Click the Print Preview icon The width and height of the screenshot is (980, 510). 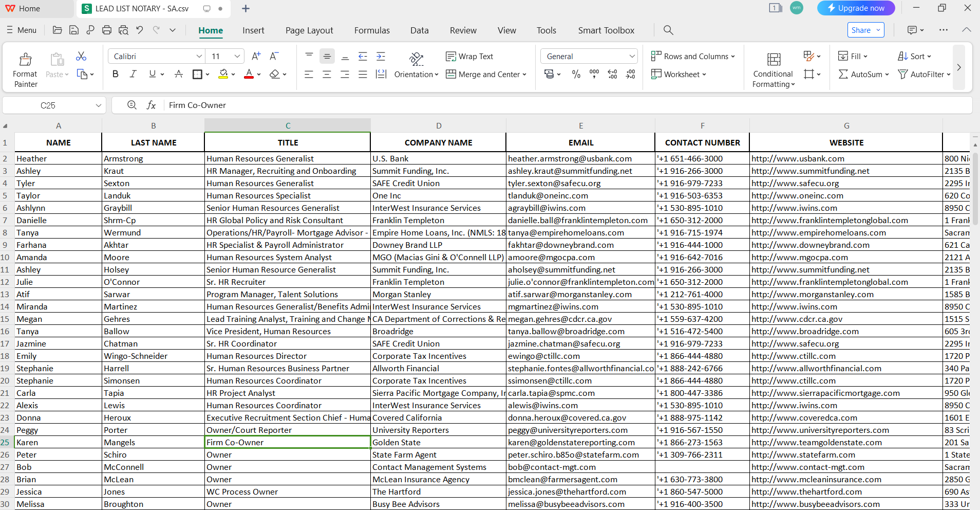point(123,30)
